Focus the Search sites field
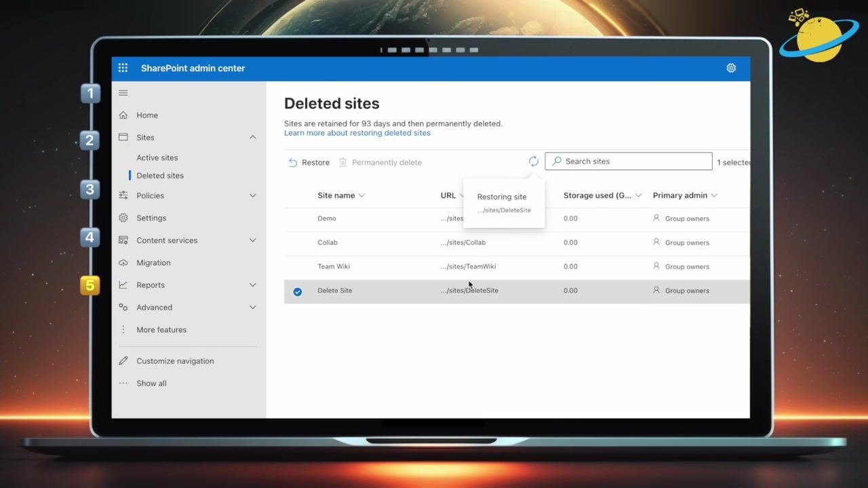This screenshot has height=488, width=868. pos(629,161)
